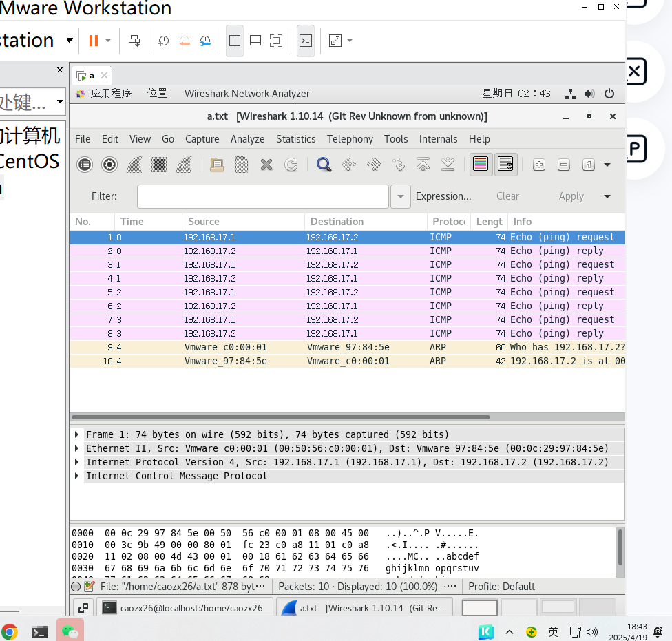Screen dimensions: 672x641
Task: Open the Telephony menu
Action: (350, 139)
